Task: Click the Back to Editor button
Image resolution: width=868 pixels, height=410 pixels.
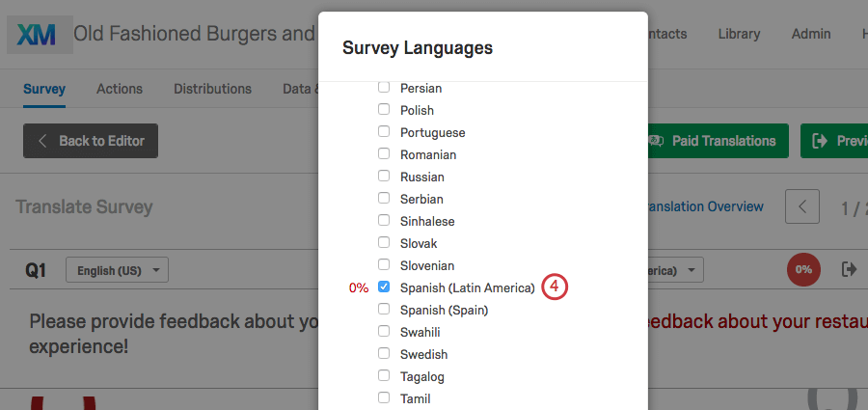Action: (x=91, y=141)
